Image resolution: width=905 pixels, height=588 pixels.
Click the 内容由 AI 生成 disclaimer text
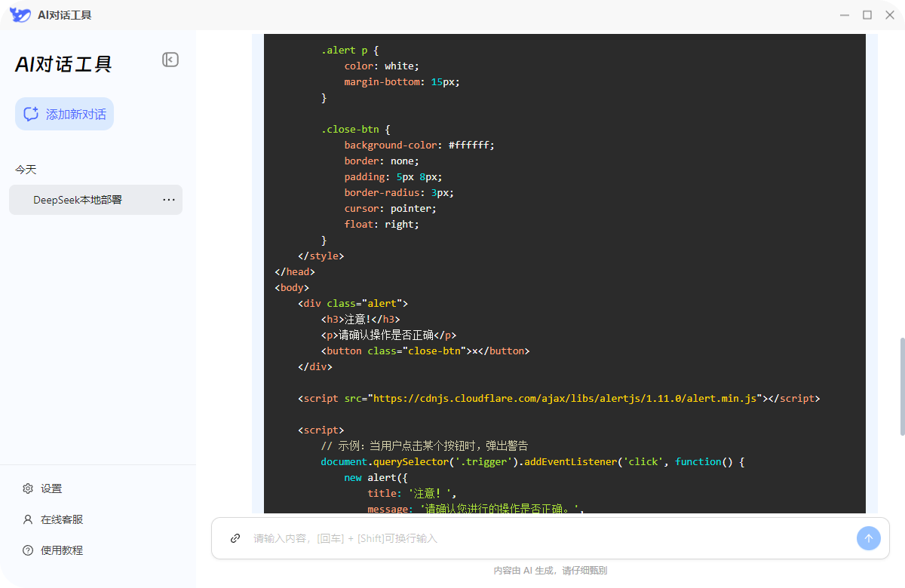(551, 571)
